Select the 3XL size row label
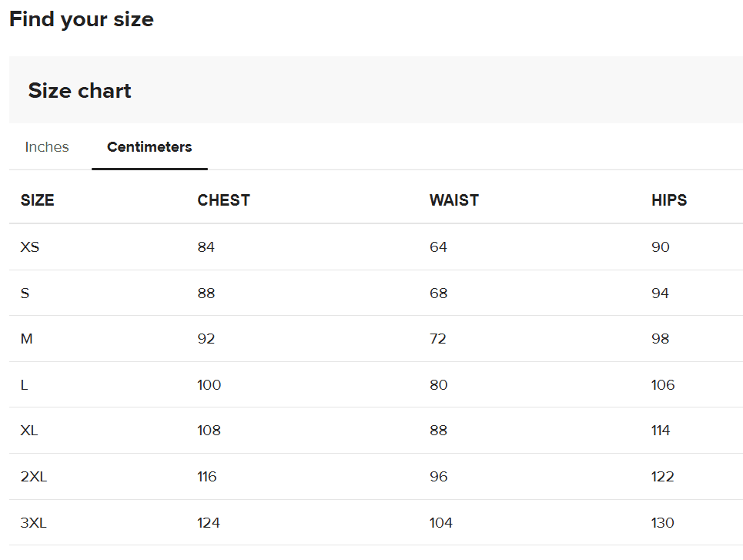The height and width of the screenshot is (560, 743). pyautogui.click(x=34, y=523)
